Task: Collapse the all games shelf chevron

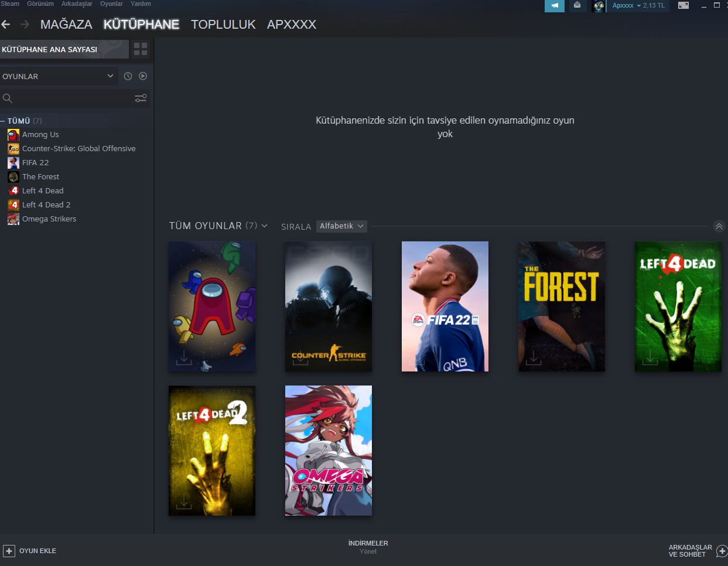Action: coord(719,226)
